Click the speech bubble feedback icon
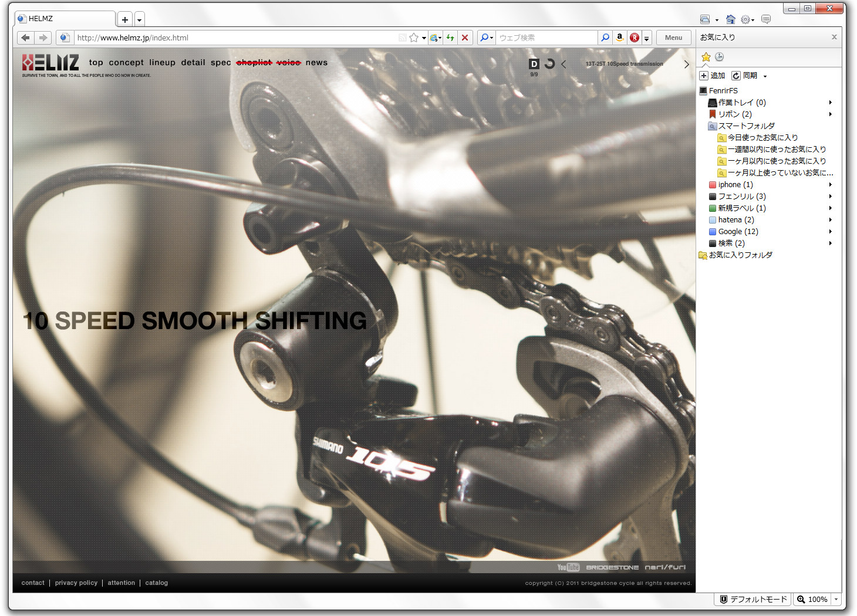This screenshot has height=616, width=857. point(766,19)
